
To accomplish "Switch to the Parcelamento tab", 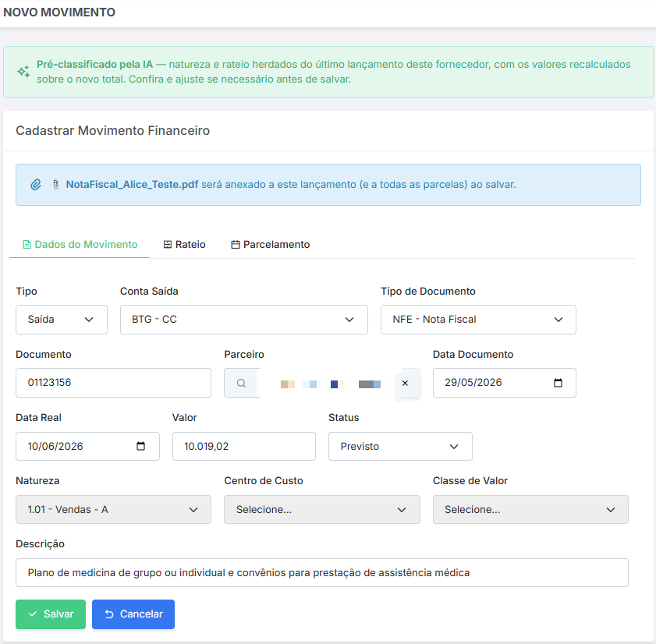I will pyautogui.click(x=270, y=245).
